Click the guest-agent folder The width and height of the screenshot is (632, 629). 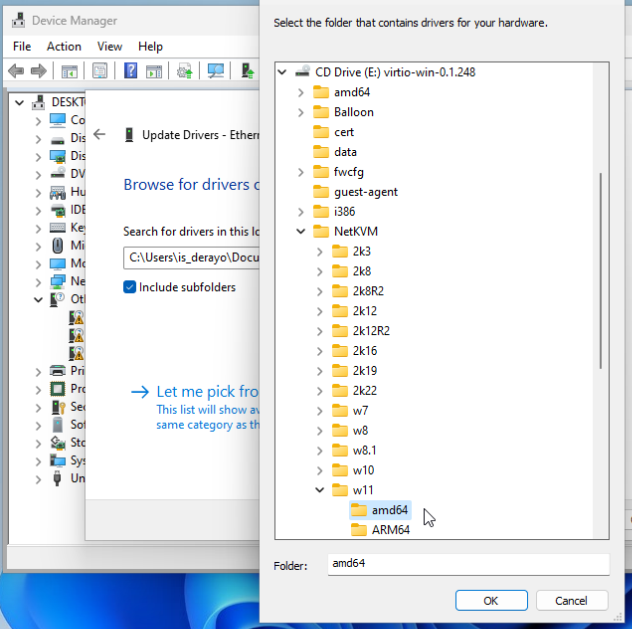tap(365, 191)
